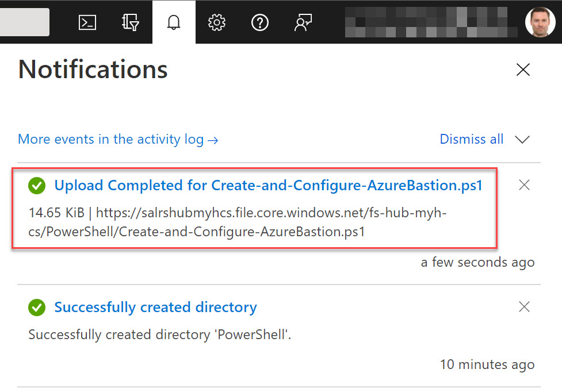562x392 pixels.
Task: Select the Notifications bell tab
Action: click(174, 22)
